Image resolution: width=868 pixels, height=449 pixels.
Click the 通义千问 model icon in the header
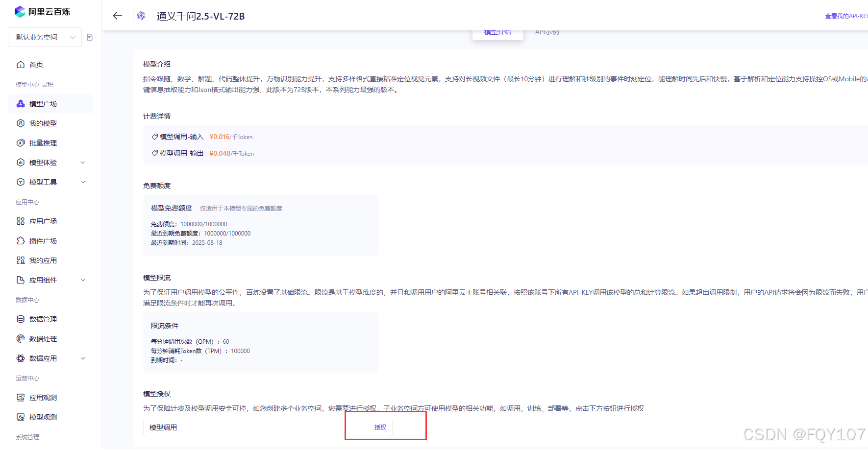coord(141,16)
